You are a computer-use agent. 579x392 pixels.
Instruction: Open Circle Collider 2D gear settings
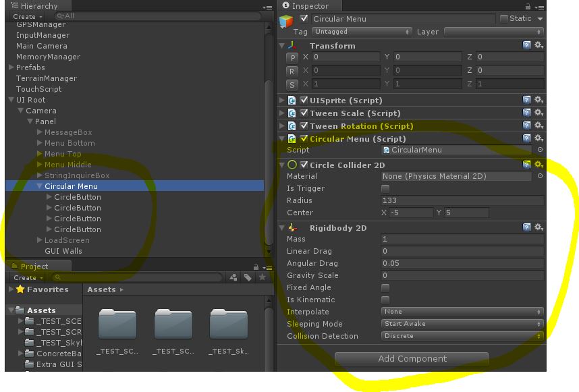[539, 165]
